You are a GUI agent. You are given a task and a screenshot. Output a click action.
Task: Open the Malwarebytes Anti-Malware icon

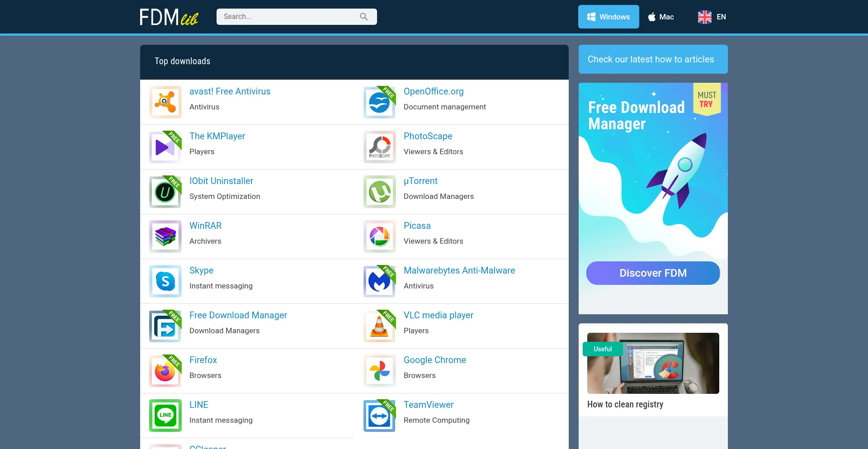[x=379, y=281]
